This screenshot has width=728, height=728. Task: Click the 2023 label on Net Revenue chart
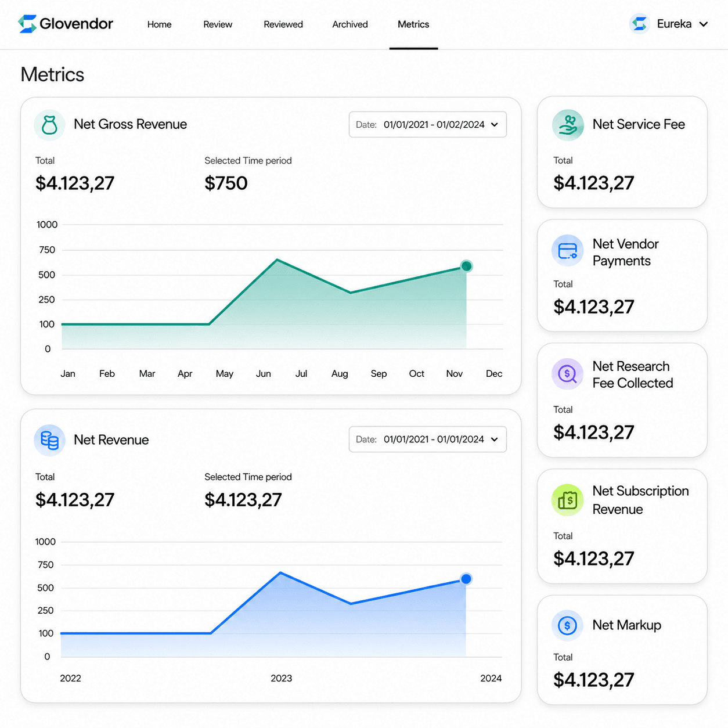[x=281, y=678]
